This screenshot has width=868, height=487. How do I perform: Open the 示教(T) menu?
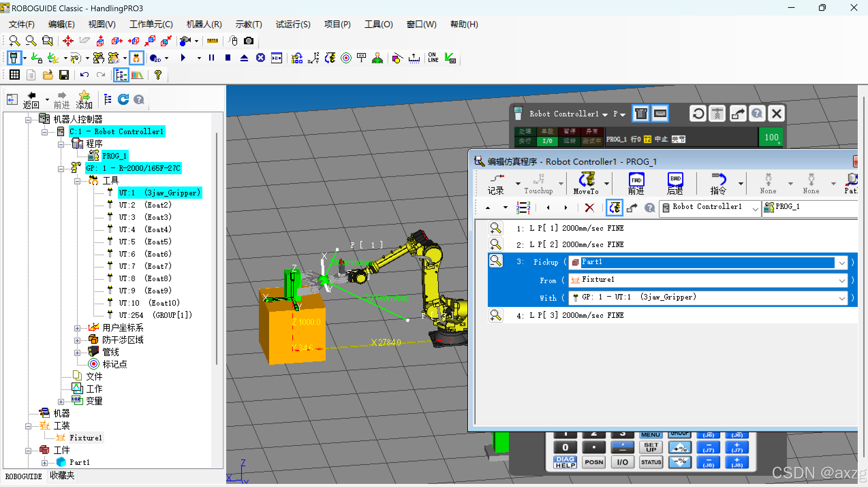248,25
